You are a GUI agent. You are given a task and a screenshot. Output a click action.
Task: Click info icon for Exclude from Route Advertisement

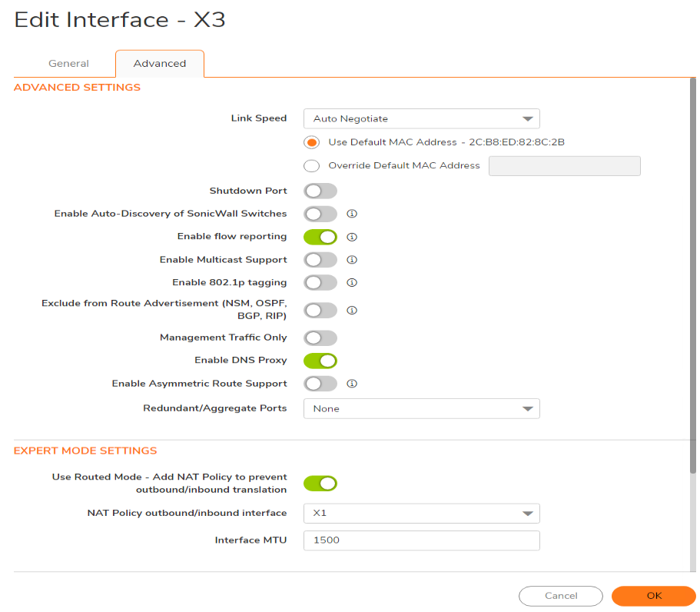click(352, 311)
